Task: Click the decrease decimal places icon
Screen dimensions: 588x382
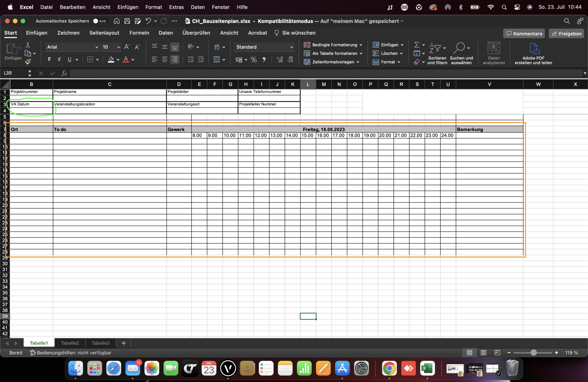Action: click(290, 60)
